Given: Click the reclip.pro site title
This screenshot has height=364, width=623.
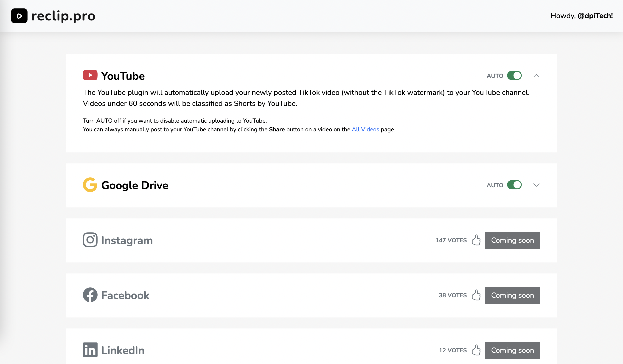Looking at the screenshot, I should coord(63,16).
